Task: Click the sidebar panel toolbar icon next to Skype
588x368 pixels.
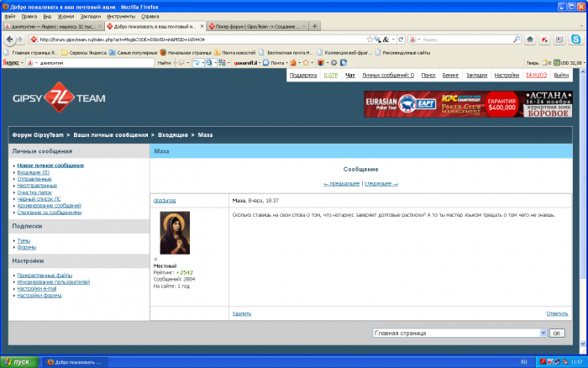Action: (x=559, y=39)
